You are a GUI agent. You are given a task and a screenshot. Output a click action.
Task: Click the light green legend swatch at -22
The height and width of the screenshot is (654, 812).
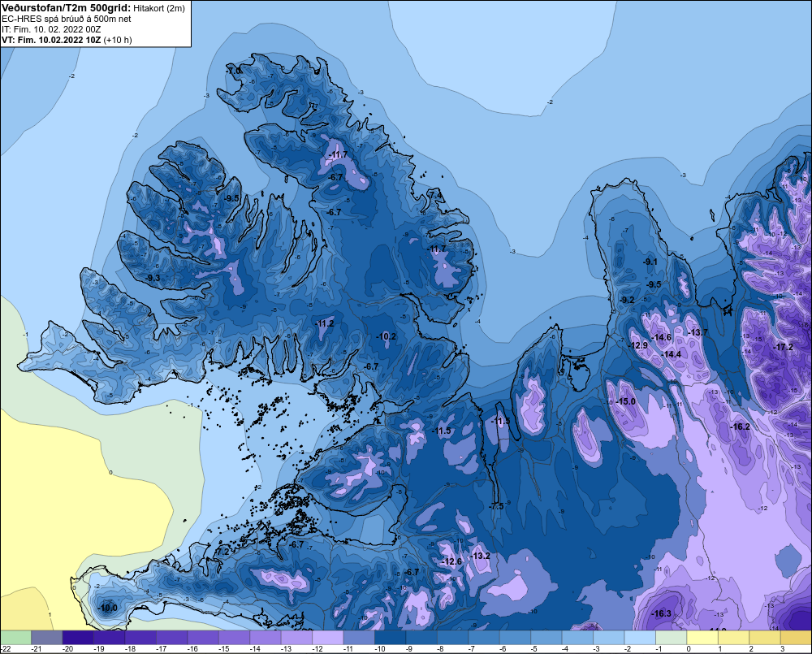[15, 637]
